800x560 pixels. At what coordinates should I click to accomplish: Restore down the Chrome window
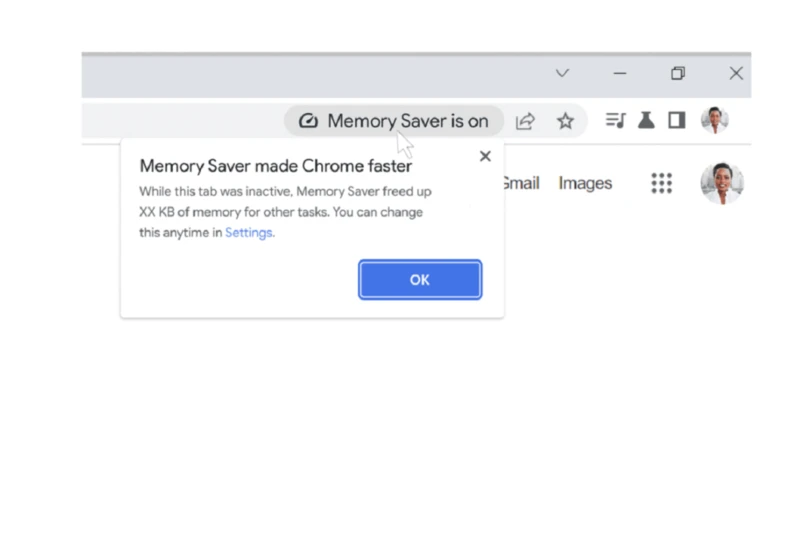tap(678, 73)
